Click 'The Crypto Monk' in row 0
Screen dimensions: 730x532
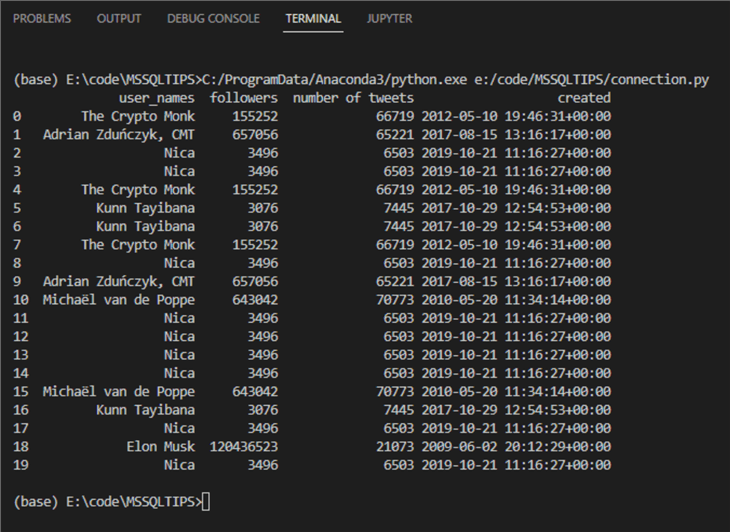click(x=138, y=116)
